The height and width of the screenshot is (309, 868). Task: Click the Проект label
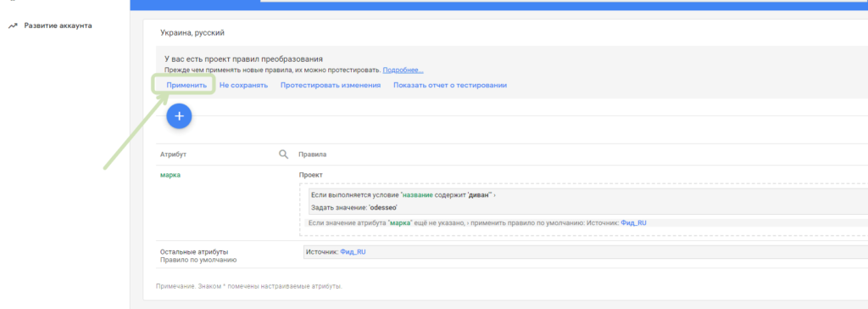coord(310,175)
